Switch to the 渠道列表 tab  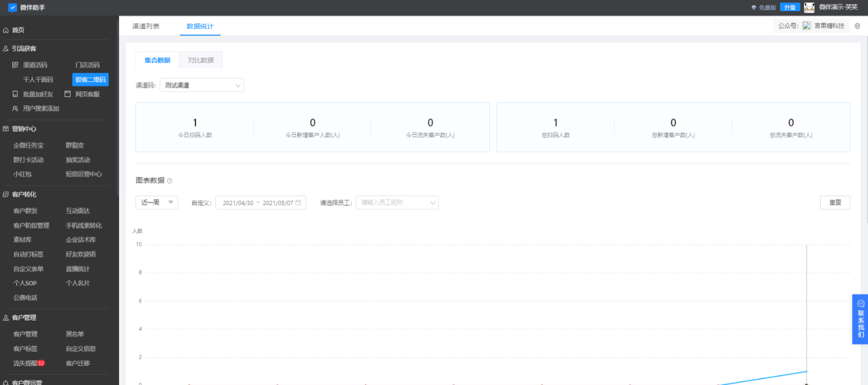point(146,26)
